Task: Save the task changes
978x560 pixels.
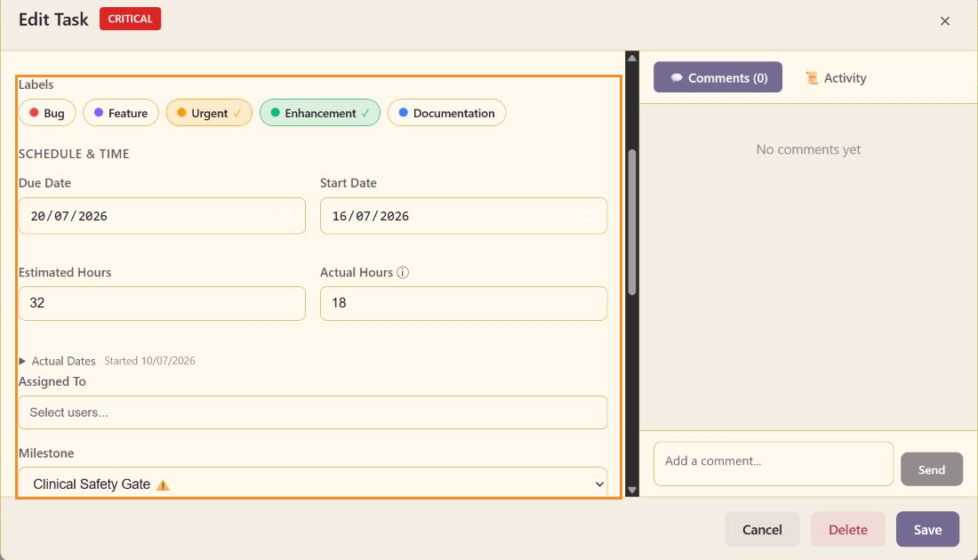Action: 928,530
